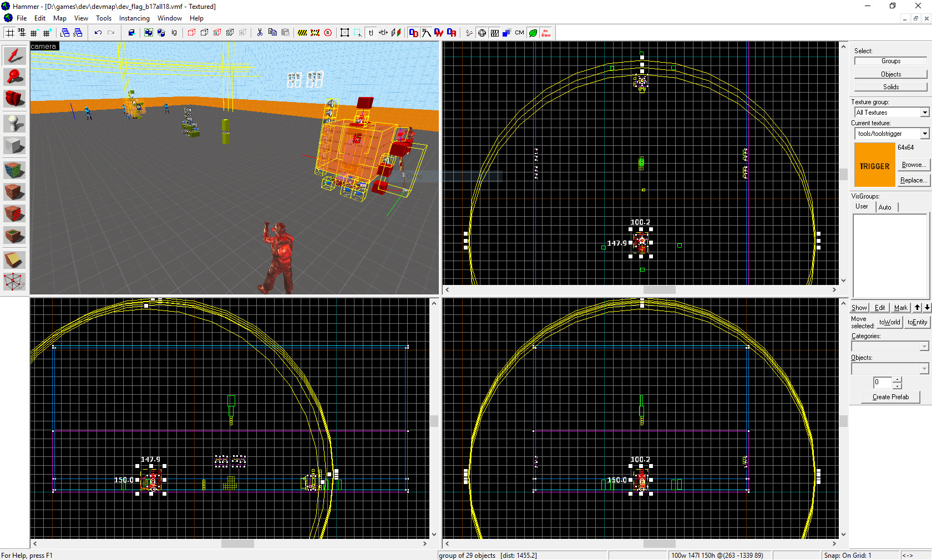932x560 pixels.
Task: Click the Cut scissors icon
Action: point(260,33)
